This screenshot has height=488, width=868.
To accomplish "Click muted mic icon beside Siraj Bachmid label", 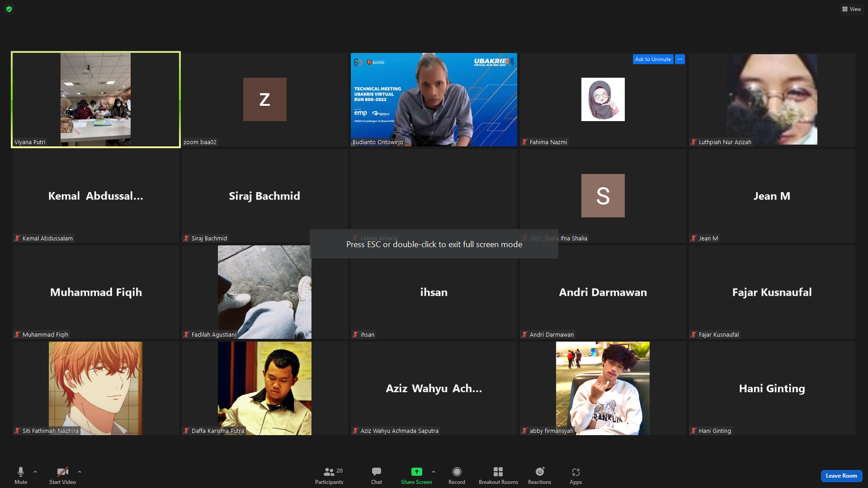I will pos(186,238).
